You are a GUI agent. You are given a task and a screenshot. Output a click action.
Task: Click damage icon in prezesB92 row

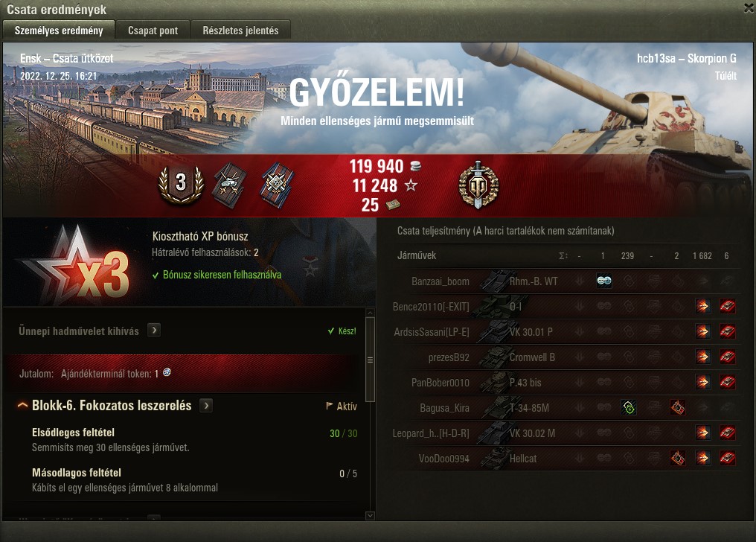click(x=703, y=357)
